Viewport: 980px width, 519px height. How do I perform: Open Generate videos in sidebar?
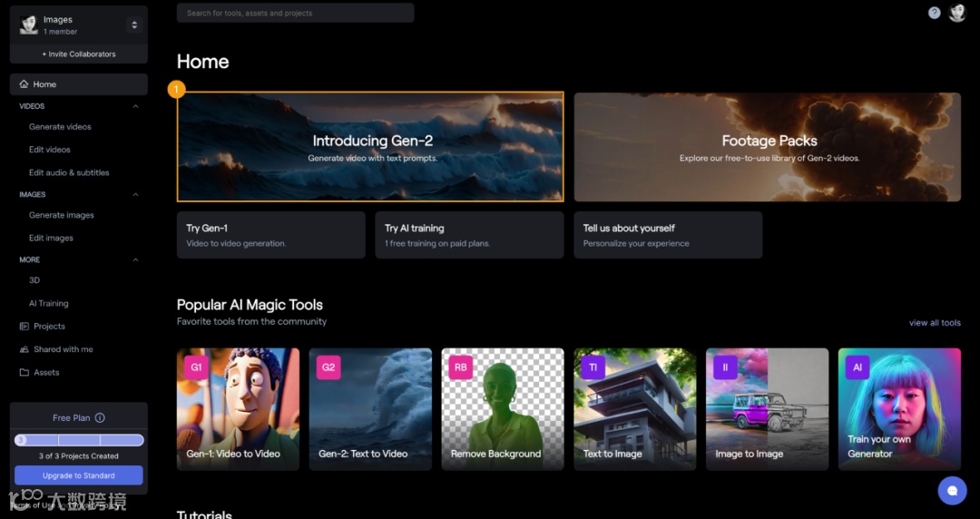[60, 127]
